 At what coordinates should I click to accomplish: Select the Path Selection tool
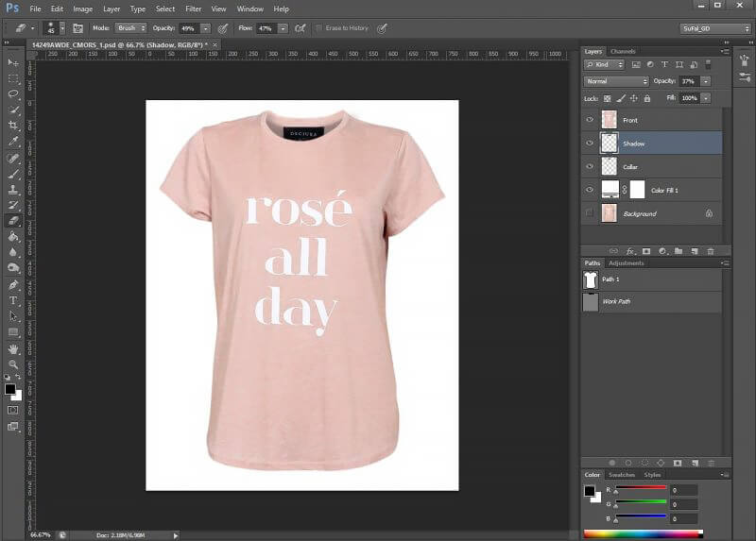(13, 316)
